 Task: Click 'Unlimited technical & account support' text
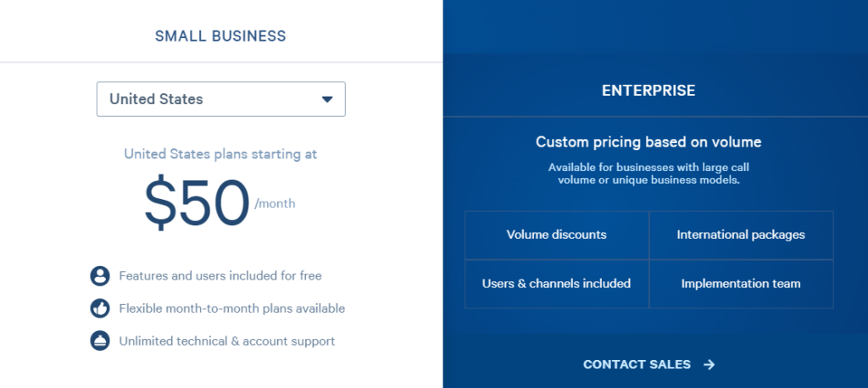point(227,341)
